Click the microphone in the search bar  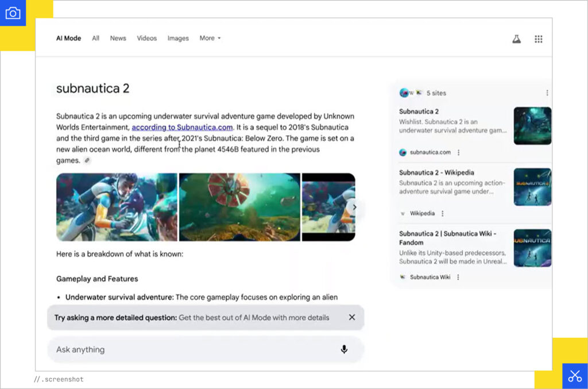(343, 349)
